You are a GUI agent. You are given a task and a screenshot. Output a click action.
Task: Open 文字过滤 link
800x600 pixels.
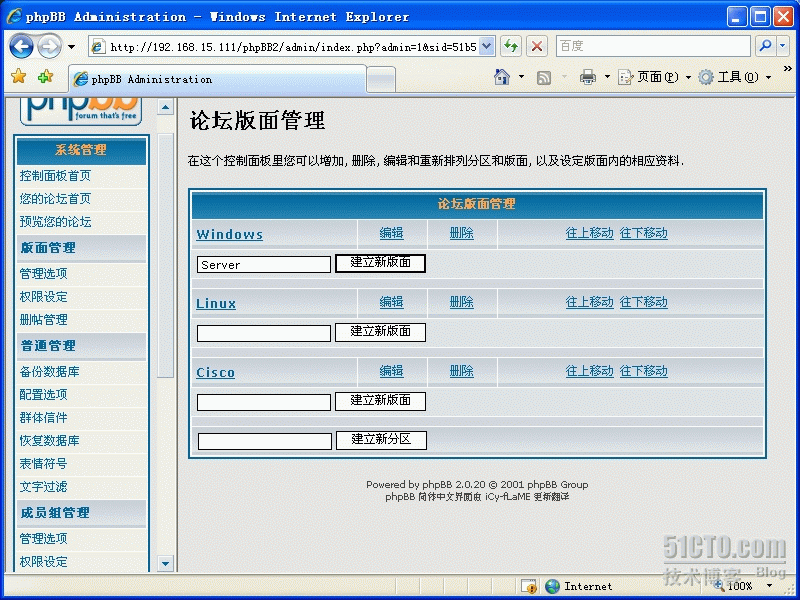coord(43,487)
